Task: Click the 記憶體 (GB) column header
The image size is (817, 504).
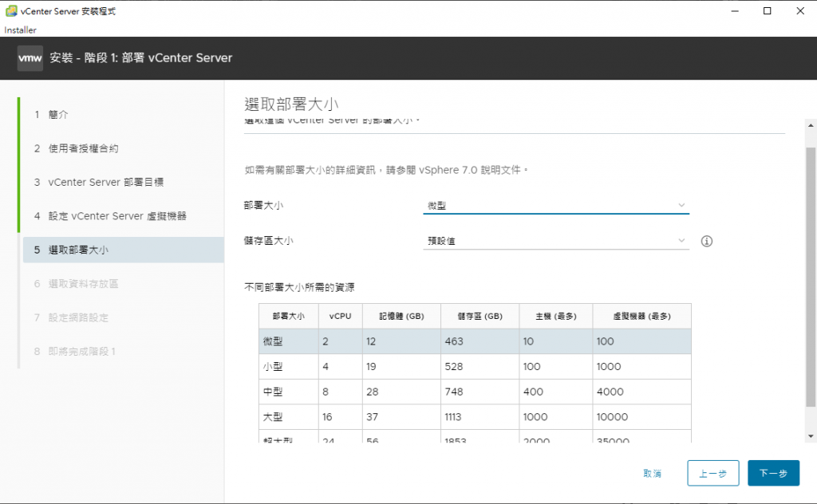Action: (401, 316)
